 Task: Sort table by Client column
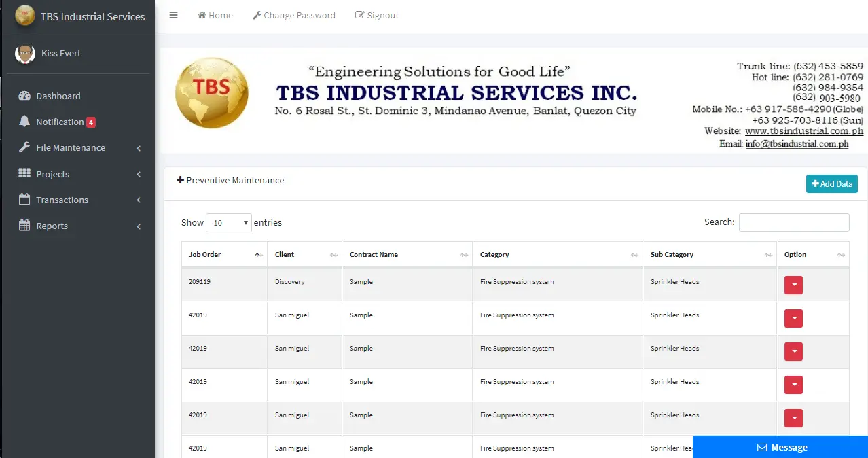(x=304, y=255)
